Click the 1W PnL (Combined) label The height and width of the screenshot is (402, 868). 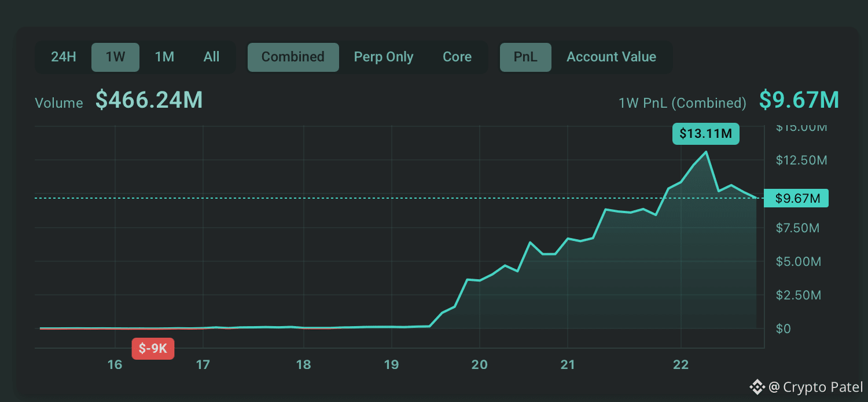pos(683,103)
